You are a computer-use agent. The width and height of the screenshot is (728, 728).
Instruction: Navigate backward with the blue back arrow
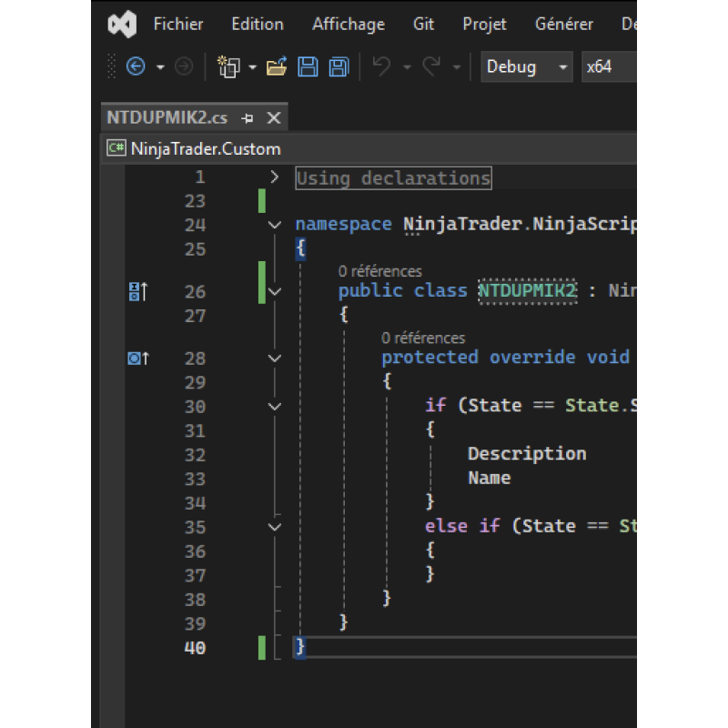pos(136,66)
